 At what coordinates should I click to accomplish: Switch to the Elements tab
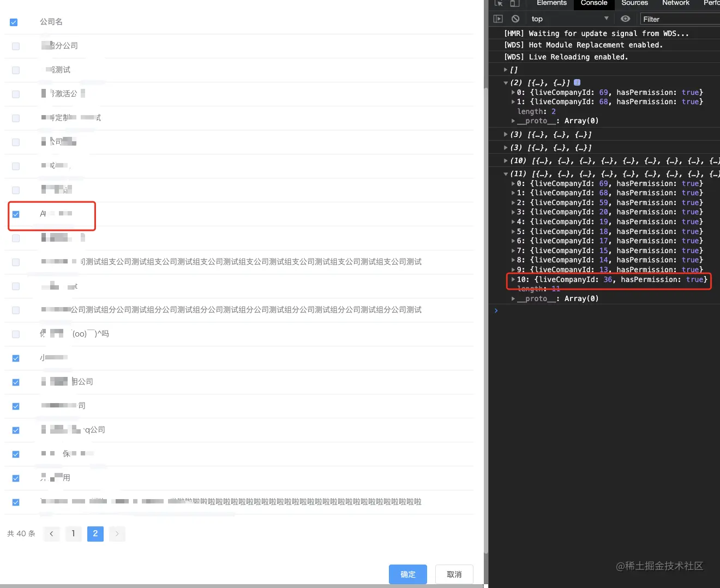551,3
